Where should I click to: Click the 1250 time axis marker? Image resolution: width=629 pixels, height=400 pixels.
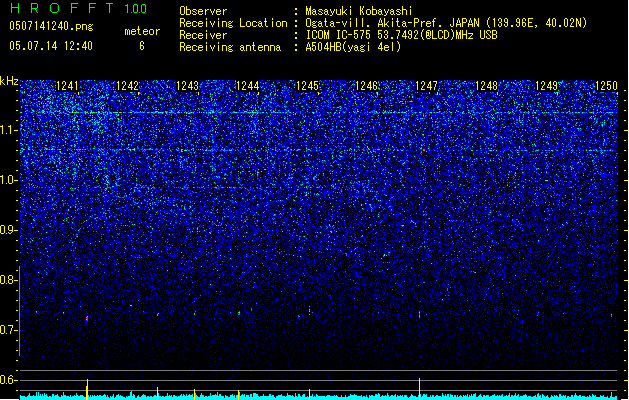click(x=606, y=86)
